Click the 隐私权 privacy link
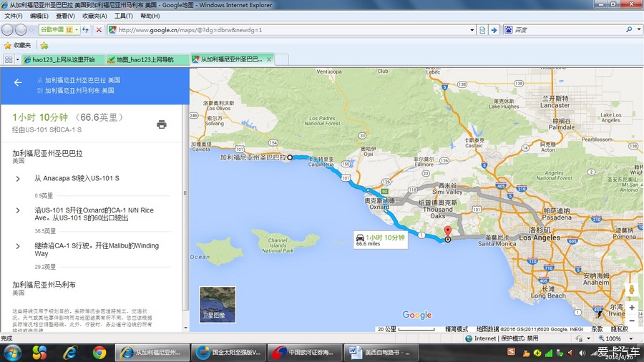 pos(620,329)
